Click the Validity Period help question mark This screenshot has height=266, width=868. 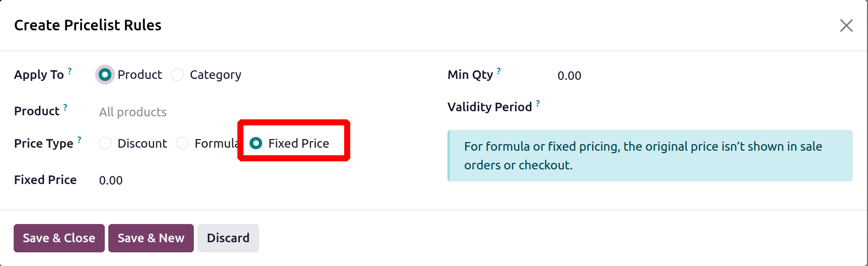click(538, 103)
